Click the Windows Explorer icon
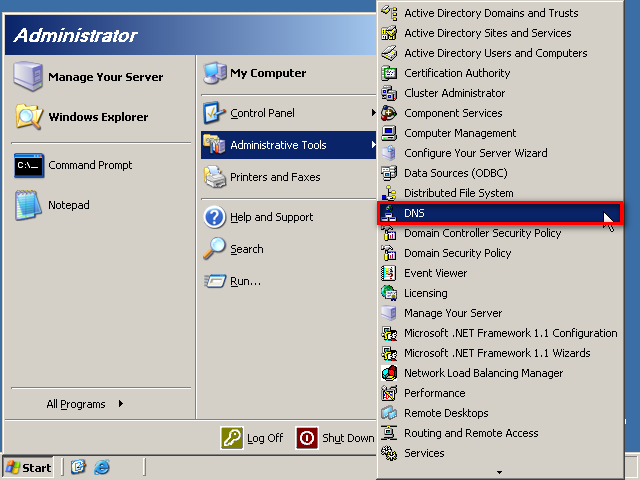 (28, 116)
